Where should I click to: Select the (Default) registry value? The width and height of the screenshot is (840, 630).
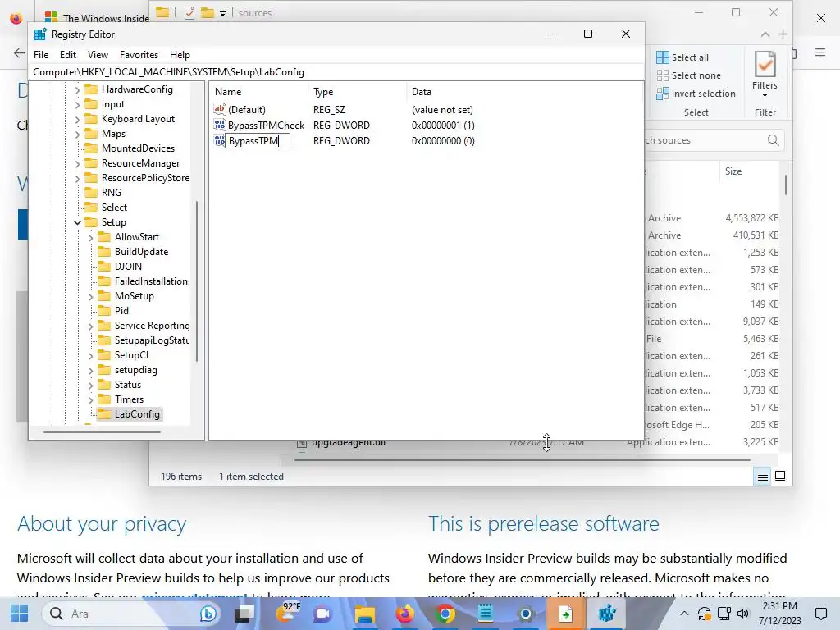[x=246, y=110]
